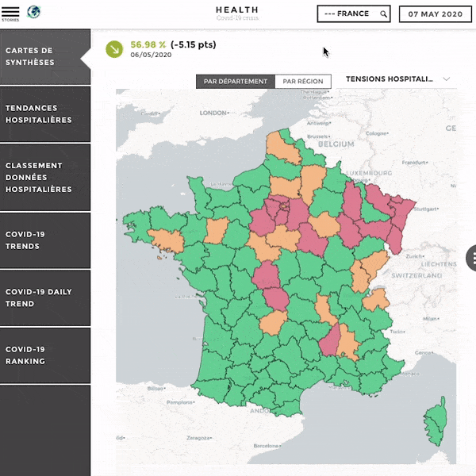The width and height of the screenshot is (476, 476).
Task: Switch map view to Par Département
Action: [x=235, y=82]
